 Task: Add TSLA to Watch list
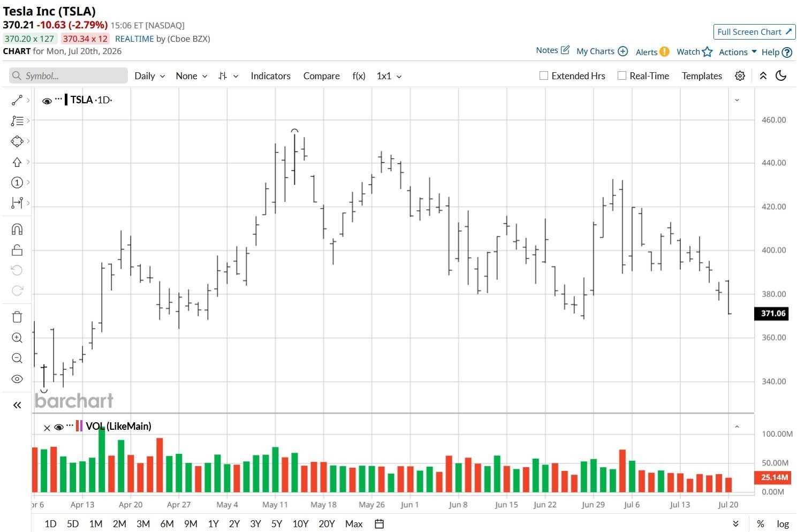point(694,52)
